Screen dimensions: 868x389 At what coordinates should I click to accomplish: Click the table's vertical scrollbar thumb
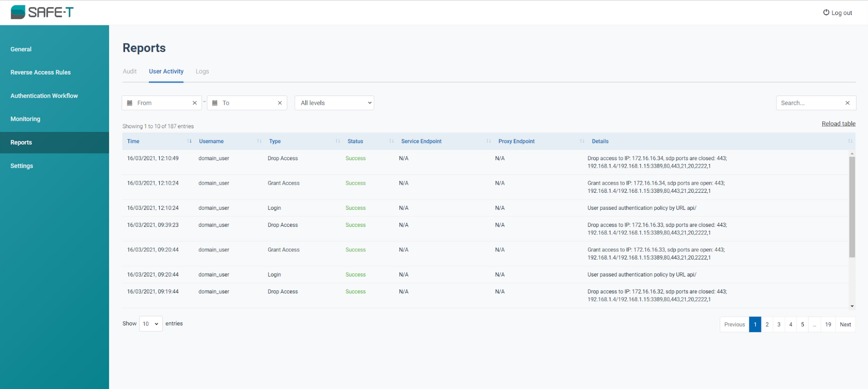click(x=852, y=206)
